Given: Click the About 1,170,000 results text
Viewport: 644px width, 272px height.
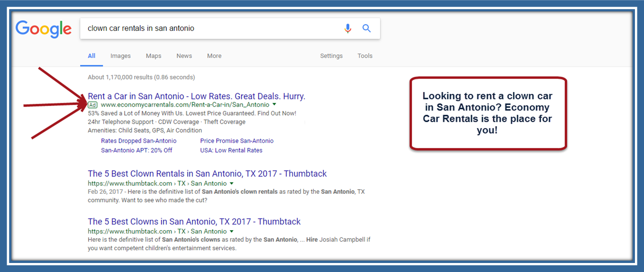Looking at the screenshot, I should coord(141,77).
